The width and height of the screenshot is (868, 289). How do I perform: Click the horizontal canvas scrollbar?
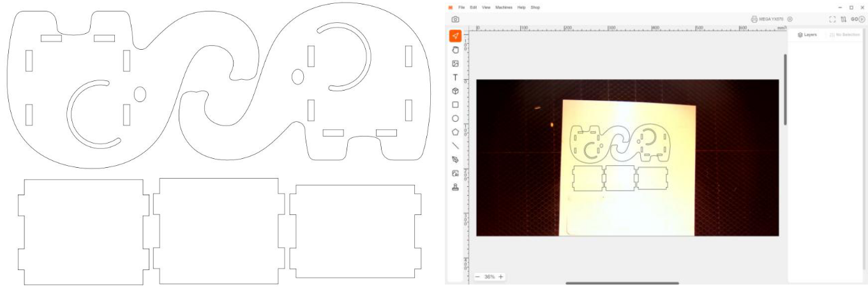(622, 283)
